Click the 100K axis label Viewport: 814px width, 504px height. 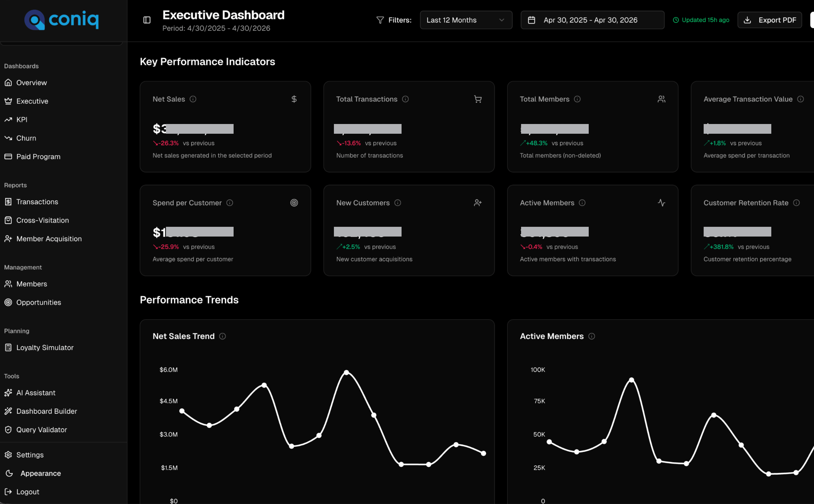coord(538,370)
